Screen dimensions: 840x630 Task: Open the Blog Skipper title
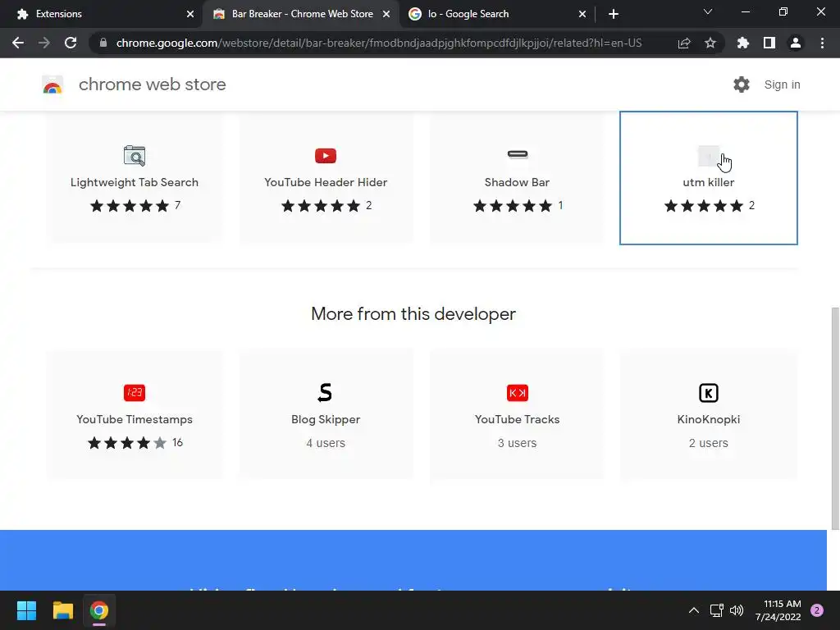[x=326, y=419]
